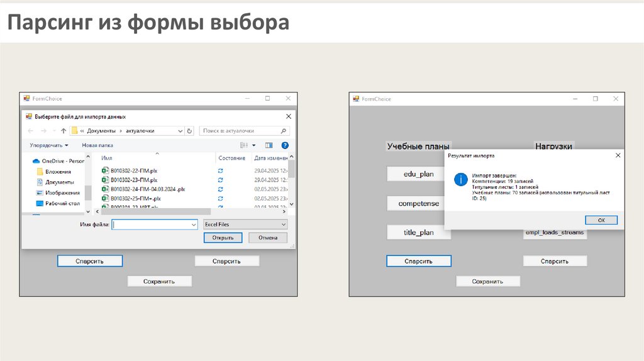Open the view options dropdown arrow
Image resolution: width=644 pixels, height=361 pixels.
254,145
